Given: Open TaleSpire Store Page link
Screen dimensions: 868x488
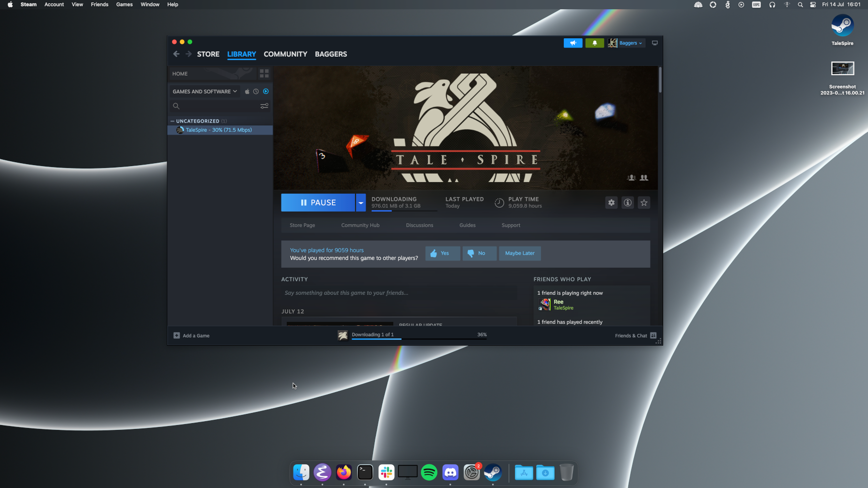Looking at the screenshot, I should click(302, 226).
